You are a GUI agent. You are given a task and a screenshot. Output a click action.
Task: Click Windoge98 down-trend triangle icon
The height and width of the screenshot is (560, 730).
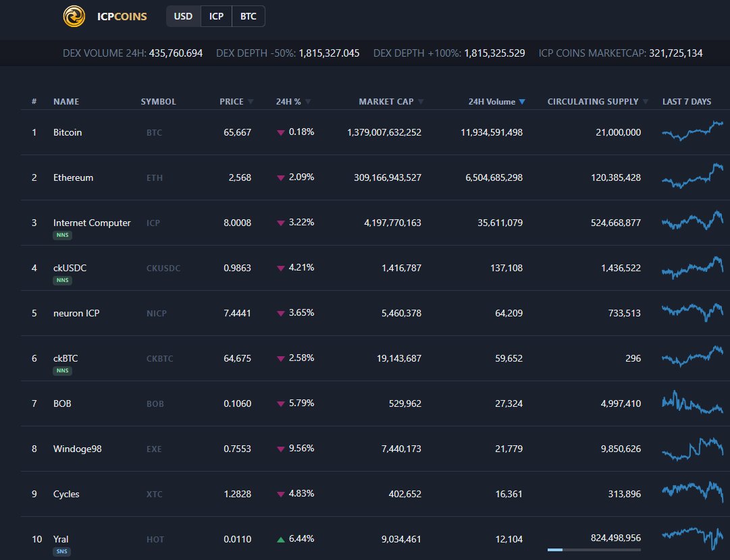(281, 449)
